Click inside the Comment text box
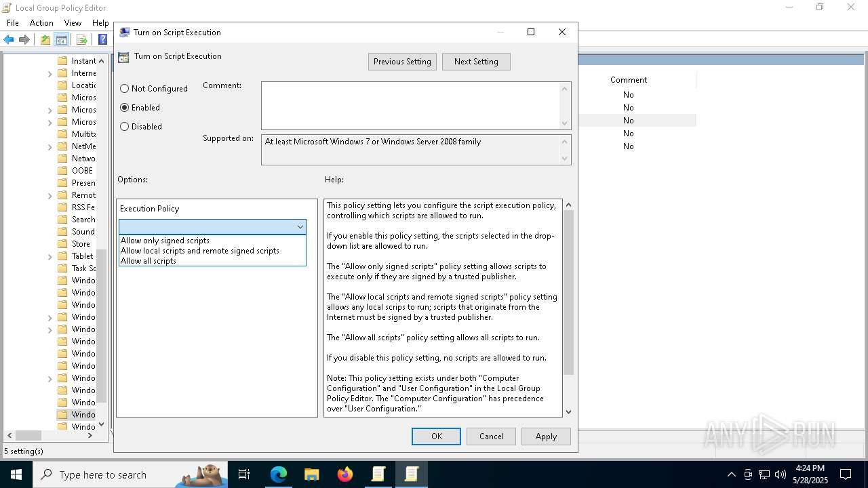The height and width of the screenshot is (488, 868). [x=411, y=106]
